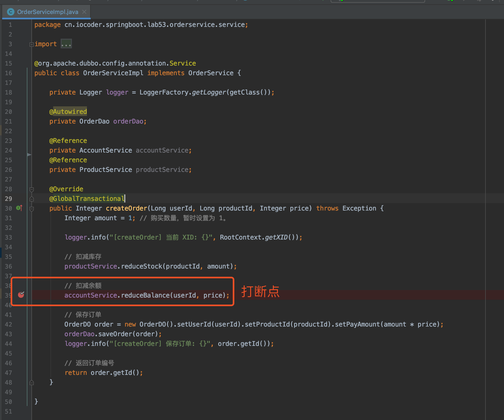Viewport: 504px width, 420px height.
Task: Click the getXID method call on line 33
Action: pos(276,237)
